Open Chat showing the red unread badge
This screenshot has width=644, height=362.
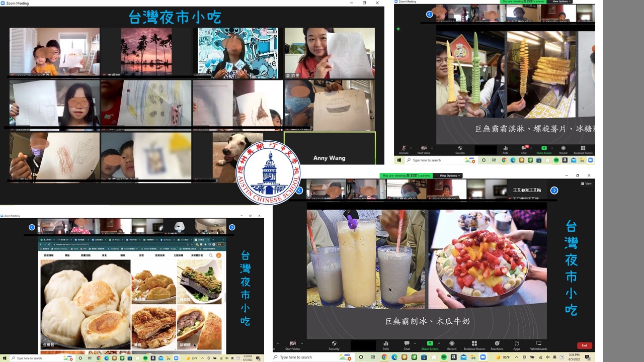pyautogui.click(x=524, y=149)
